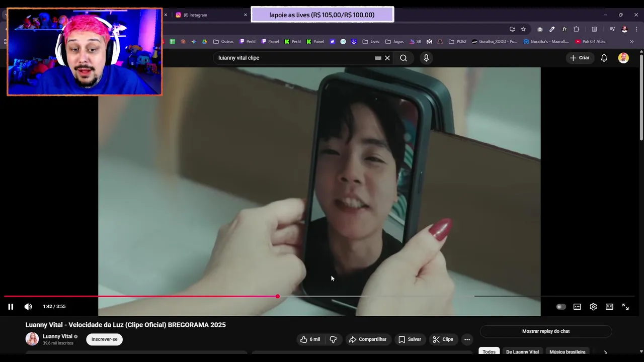Save video with Salvar button

tap(410, 339)
